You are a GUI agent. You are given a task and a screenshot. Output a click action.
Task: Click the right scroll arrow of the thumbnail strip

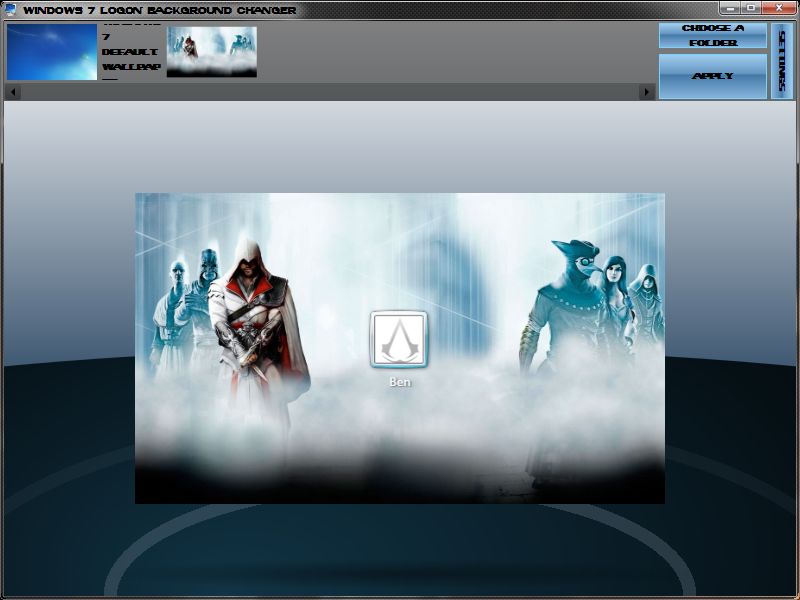click(646, 91)
